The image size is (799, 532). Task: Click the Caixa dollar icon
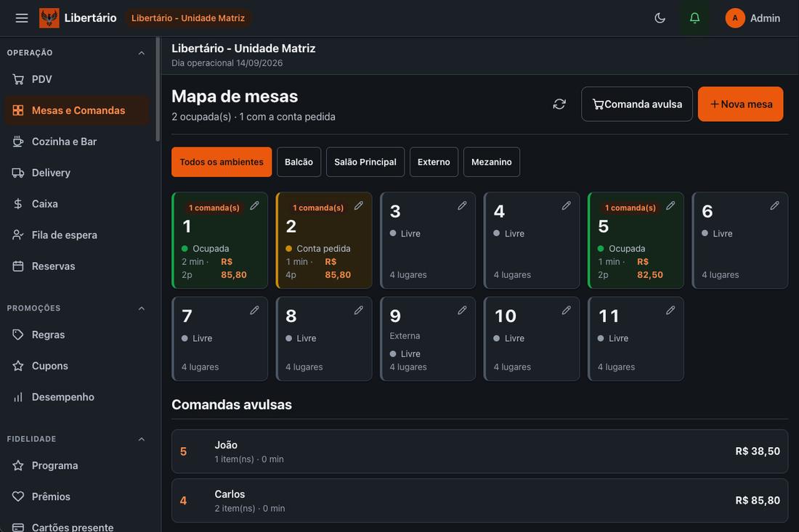point(18,204)
